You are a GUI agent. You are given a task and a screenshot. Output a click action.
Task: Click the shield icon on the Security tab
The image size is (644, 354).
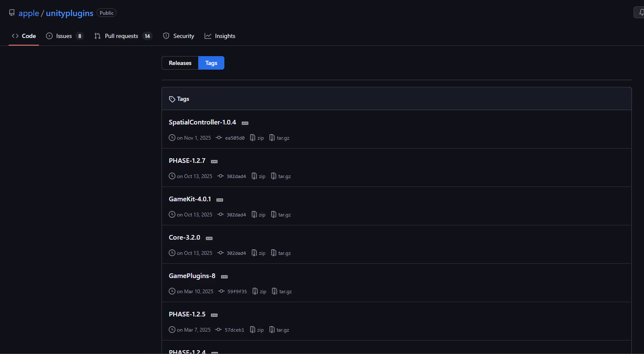click(166, 36)
